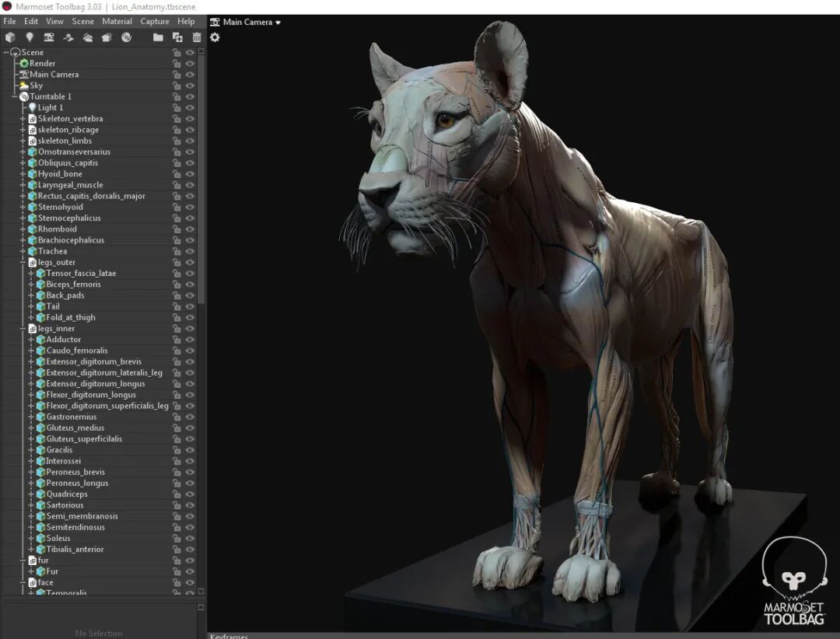
Task: Hide the Scene root with its eye icon
Action: coord(190,53)
